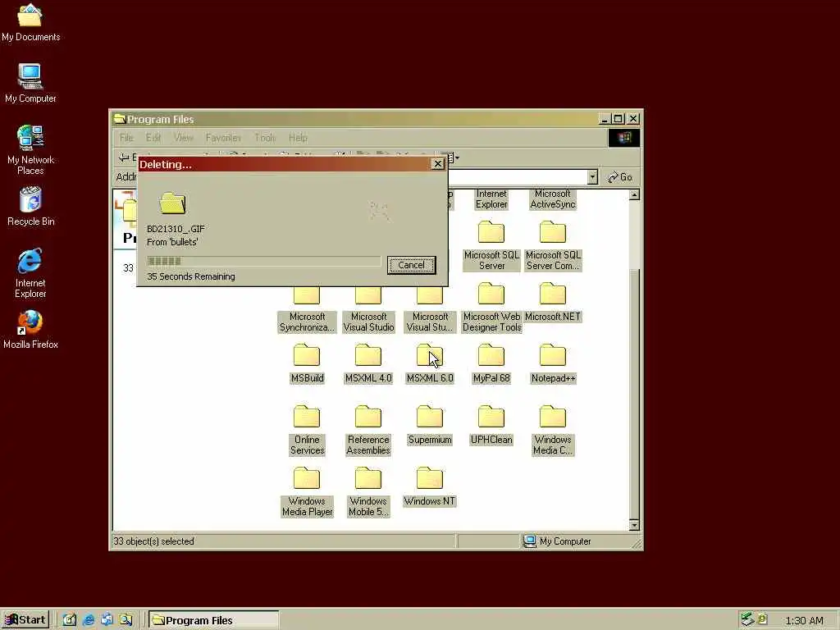This screenshot has width=840, height=630.
Task: Launch Internet Explorer from quick launch
Action: [89, 620]
